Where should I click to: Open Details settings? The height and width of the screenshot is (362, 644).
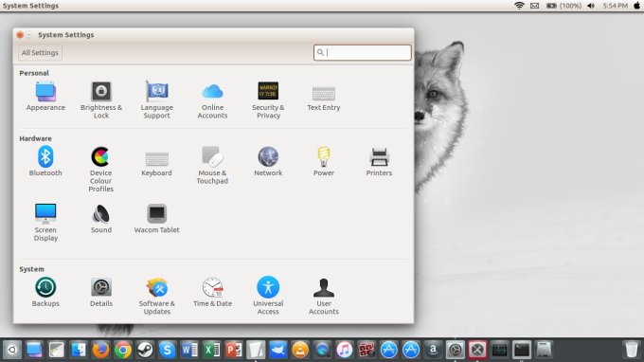tap(101, 292)
